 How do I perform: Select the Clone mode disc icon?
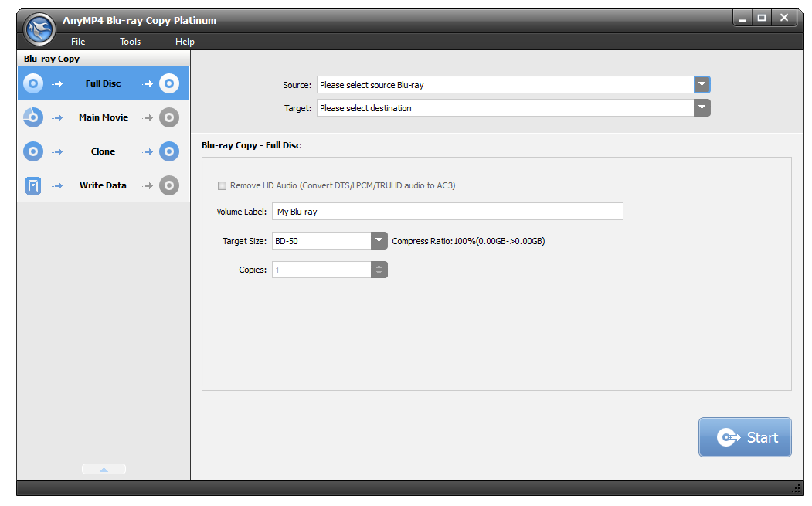32,151
